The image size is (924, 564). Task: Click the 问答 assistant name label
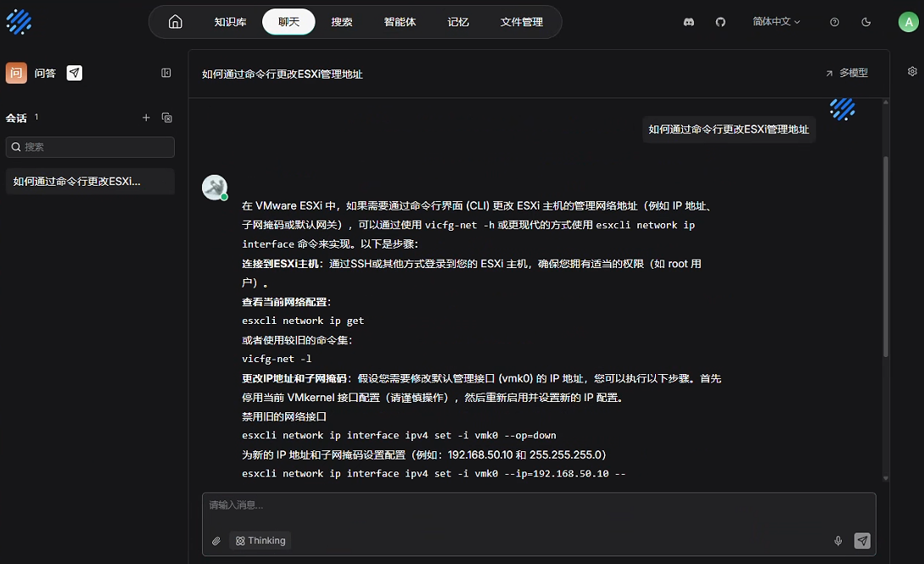45,73
